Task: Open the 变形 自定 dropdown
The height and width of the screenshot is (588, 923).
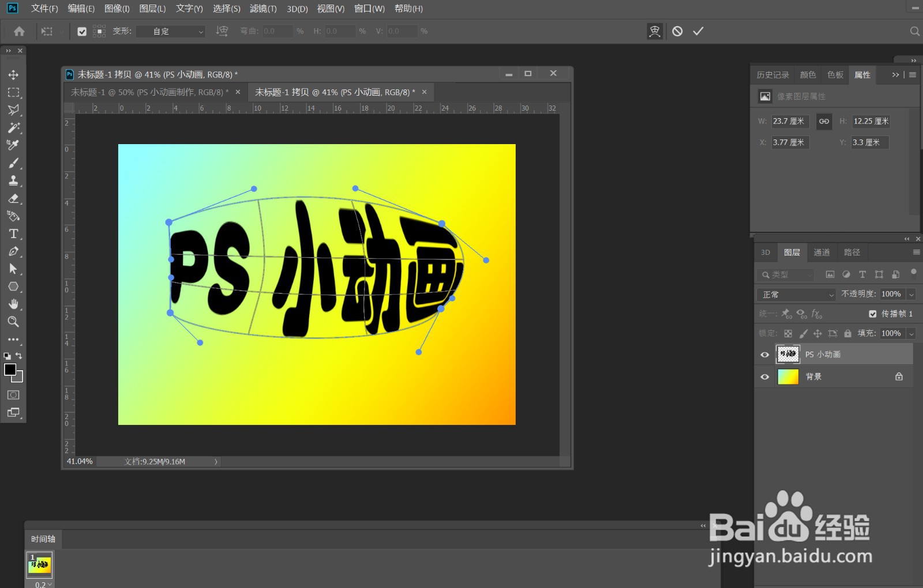Action: coord(170,31)
